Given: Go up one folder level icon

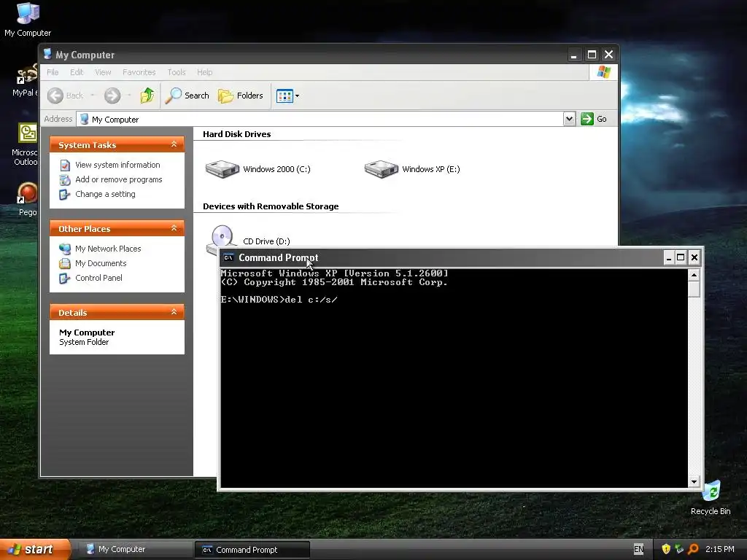Looking at the screenshot, I should click(147, 96).
